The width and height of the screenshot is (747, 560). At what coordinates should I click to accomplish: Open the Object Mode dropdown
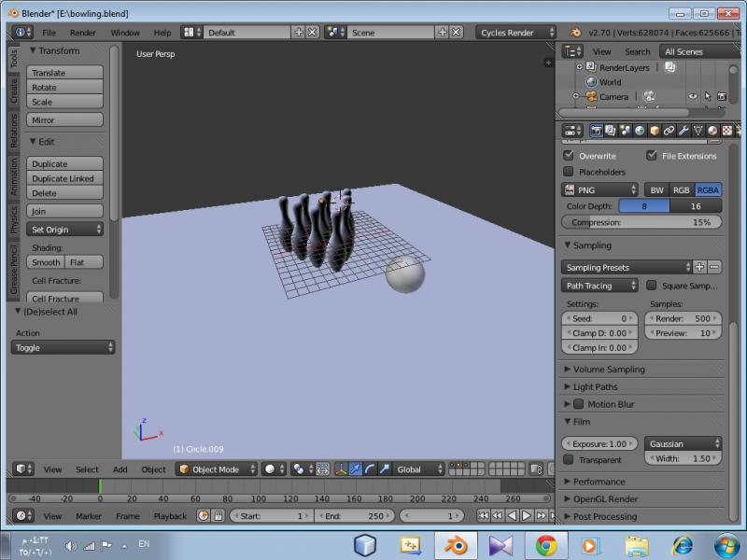(x=216, y=469)
